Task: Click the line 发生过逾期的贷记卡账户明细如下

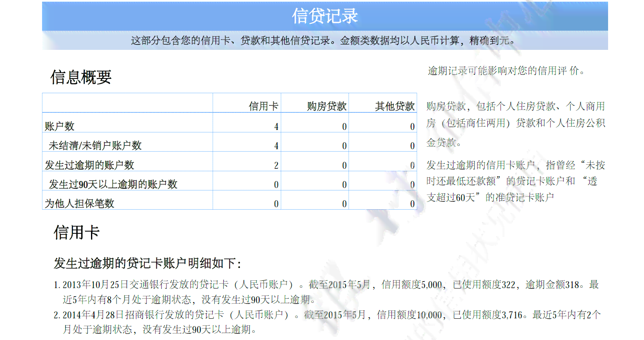Action: point(147,263)
